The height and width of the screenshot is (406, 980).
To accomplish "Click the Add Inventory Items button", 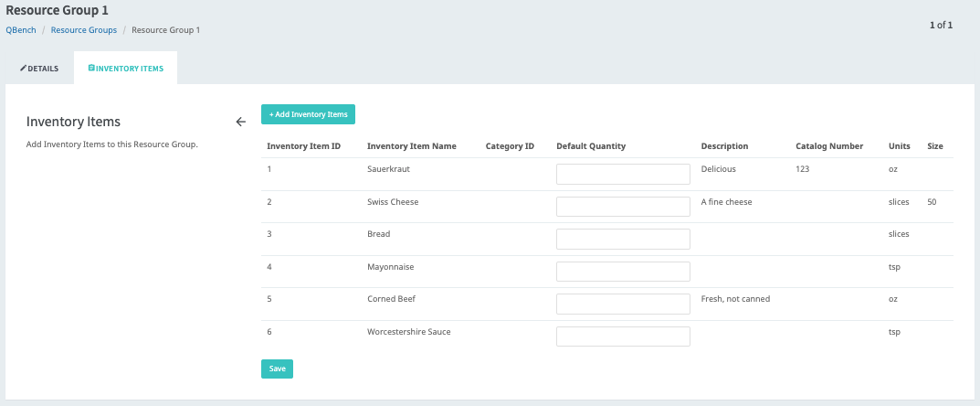I will tap(308, 114).
